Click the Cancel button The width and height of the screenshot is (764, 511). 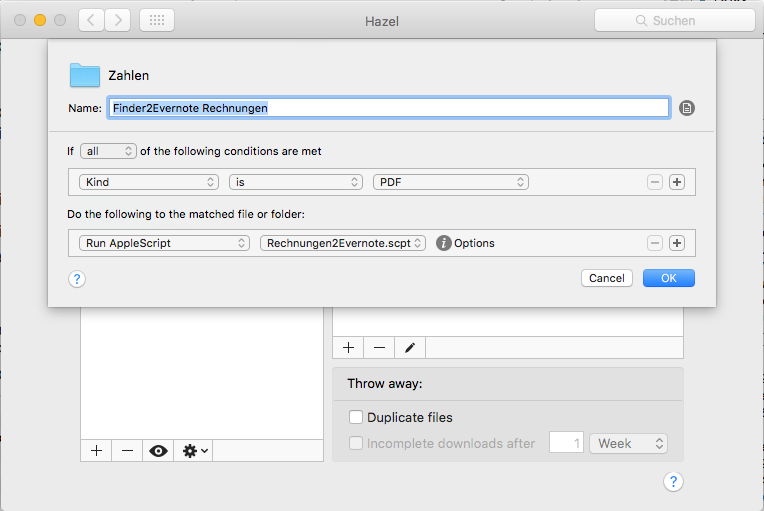pos(606,278)
